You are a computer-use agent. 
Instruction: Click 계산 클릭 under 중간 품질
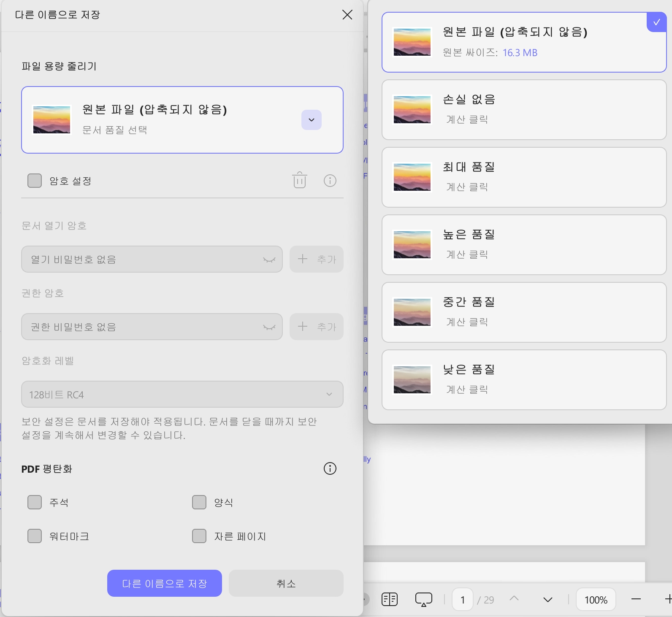tap(467, 322)
